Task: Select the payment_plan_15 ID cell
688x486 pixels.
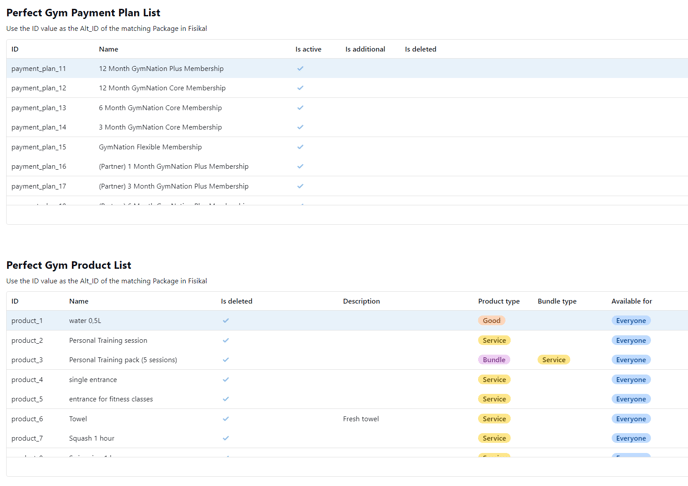Action: (39, 147)
